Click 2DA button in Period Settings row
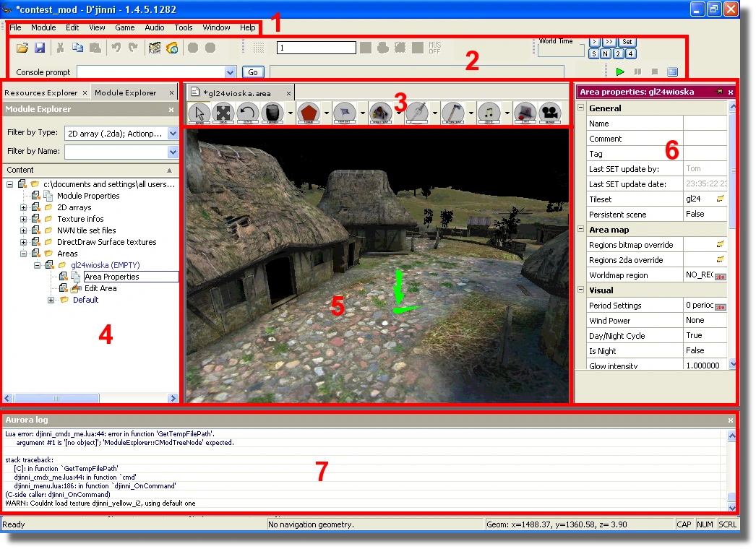756x549 pixels. tap(721, 306)
